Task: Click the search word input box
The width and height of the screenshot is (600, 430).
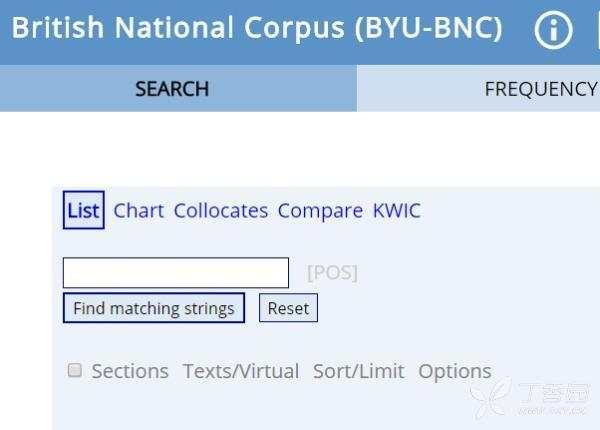Action: pyautogui.click(x=176, y=272)
